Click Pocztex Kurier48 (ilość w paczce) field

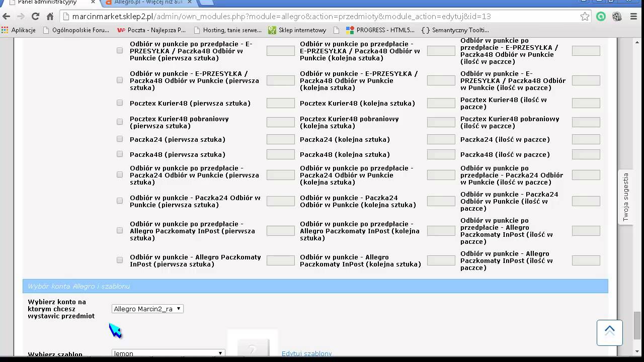tap(586, 103)
